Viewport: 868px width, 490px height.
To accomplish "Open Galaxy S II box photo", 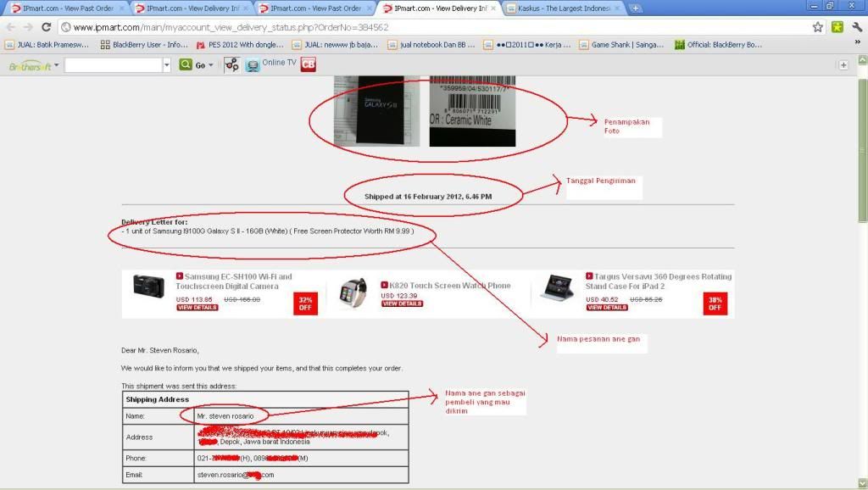I will point(376,111).
